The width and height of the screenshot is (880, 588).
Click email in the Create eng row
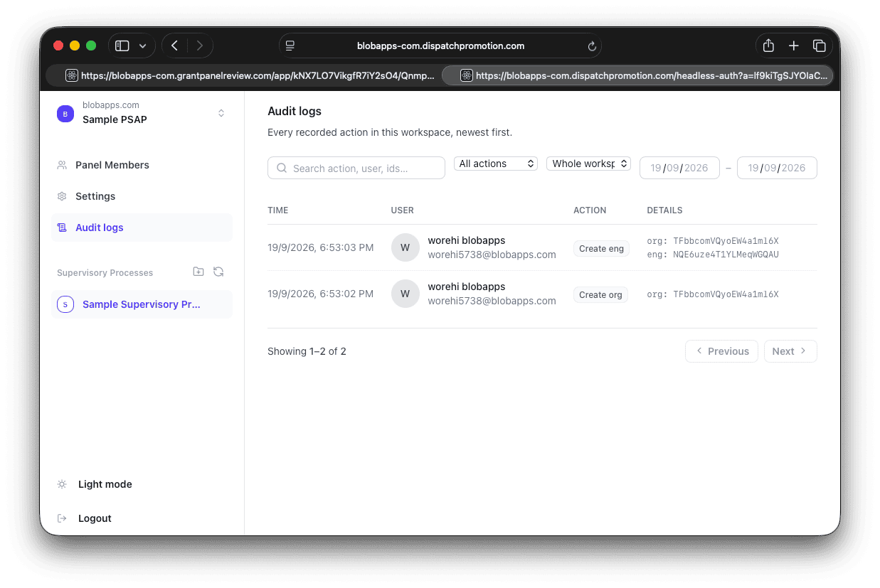tap(492, 255)
